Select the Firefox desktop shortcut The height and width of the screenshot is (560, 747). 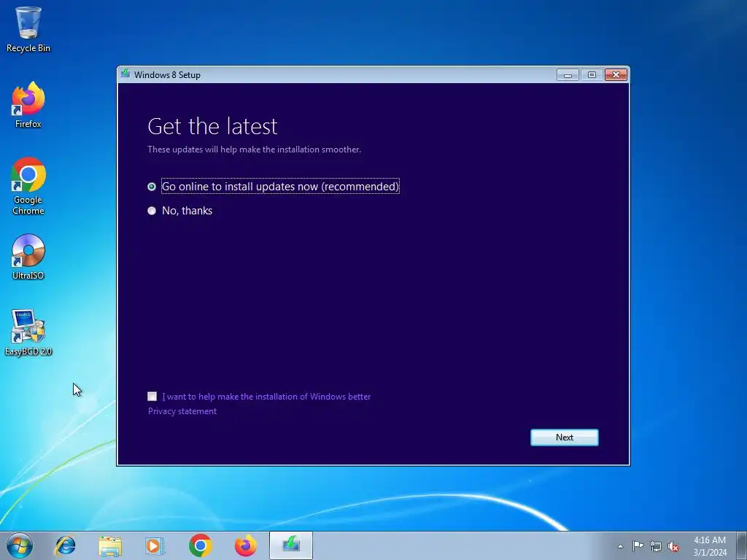[x=28, y=105]
